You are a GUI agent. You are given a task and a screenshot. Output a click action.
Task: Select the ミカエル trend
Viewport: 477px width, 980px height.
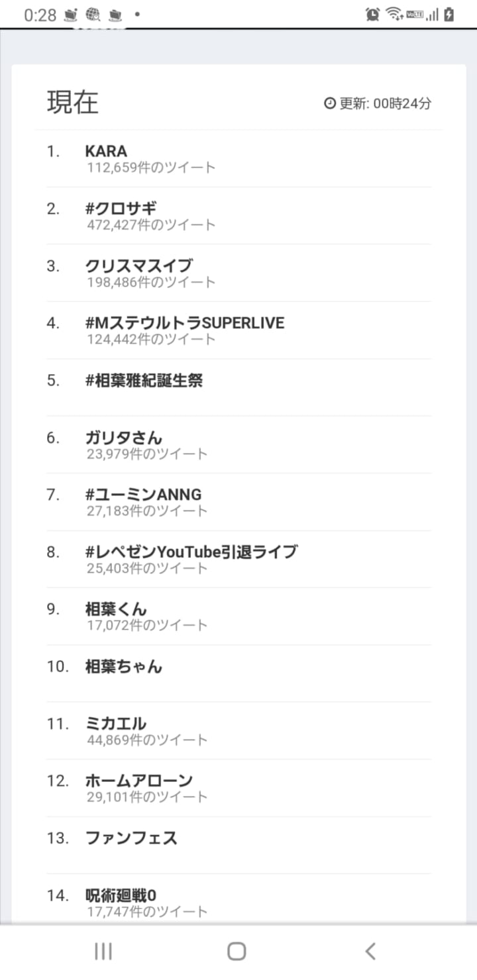(116, 723)
